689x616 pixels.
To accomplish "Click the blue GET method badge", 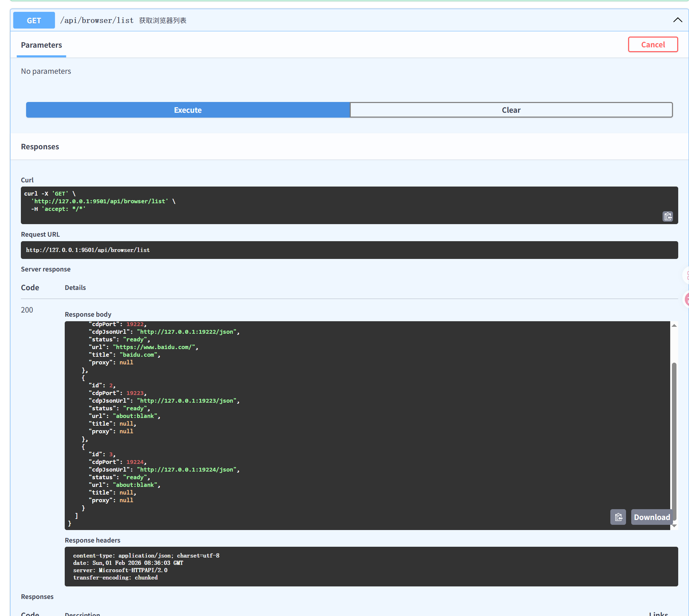I will pyautogui.click(x=34, y=21).
